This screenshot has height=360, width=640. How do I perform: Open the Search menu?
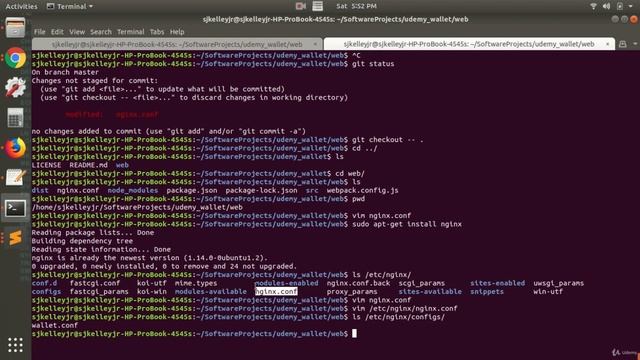[101, 32]
